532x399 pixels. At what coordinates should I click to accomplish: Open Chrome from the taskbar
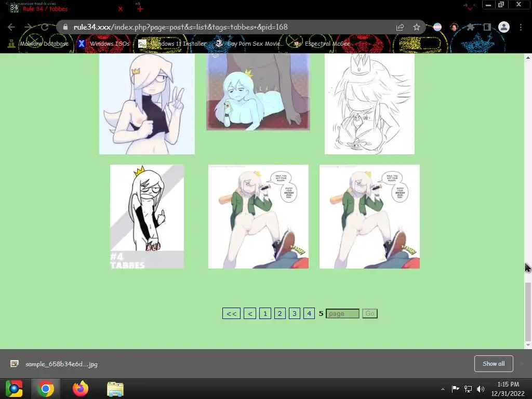click(x=46, y=389)
